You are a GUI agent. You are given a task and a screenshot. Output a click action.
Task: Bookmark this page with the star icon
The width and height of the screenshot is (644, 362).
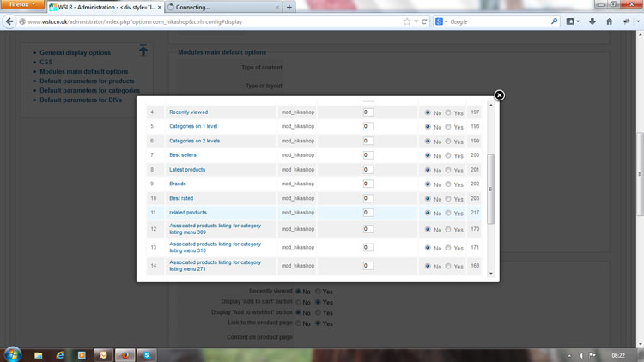407,21
